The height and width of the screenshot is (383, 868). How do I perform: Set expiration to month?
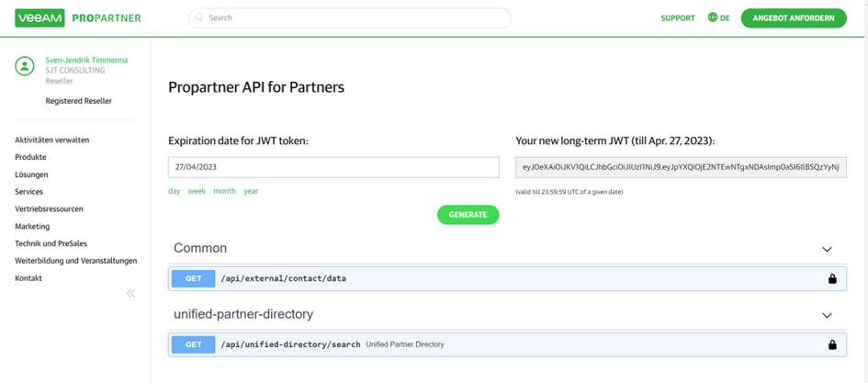tap(225, 191)
